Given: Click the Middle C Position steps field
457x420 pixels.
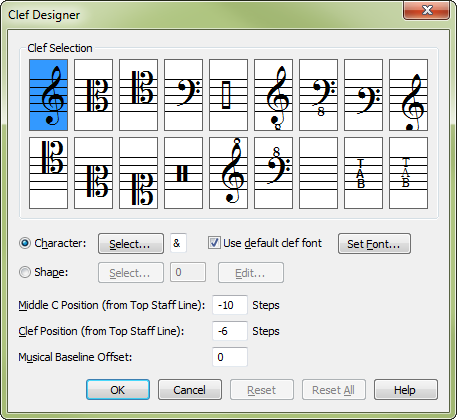Looking at the screenshot, I should pyautogui.click(x=230, y=305).
